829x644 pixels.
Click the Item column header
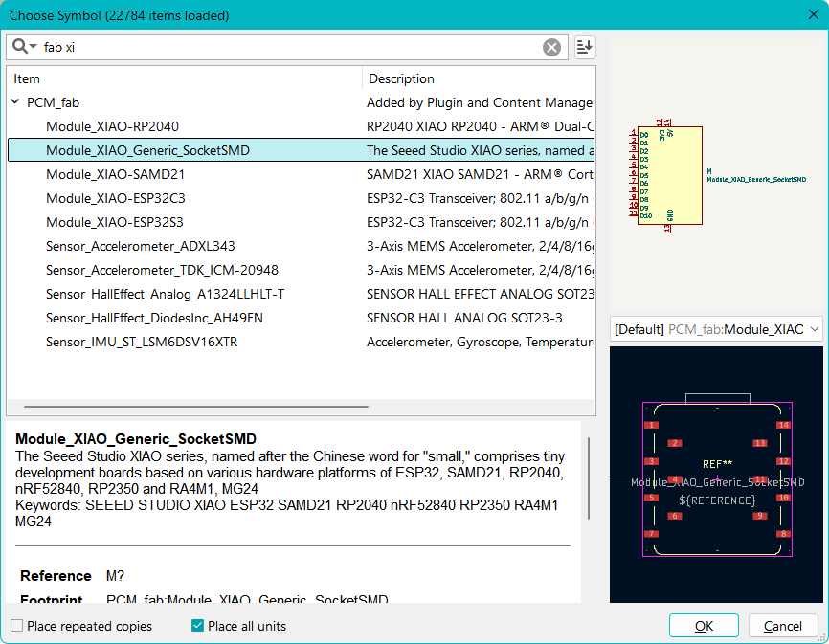185,78
